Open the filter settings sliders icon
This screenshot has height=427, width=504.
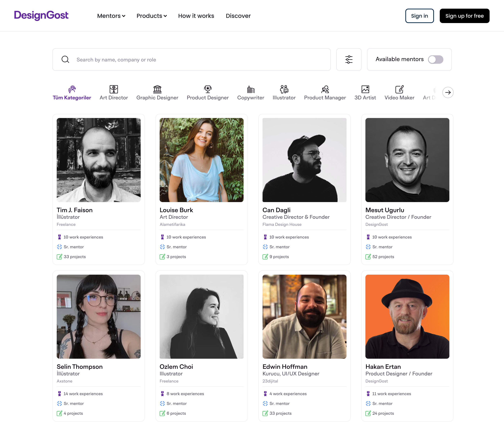tap(349, 60)
